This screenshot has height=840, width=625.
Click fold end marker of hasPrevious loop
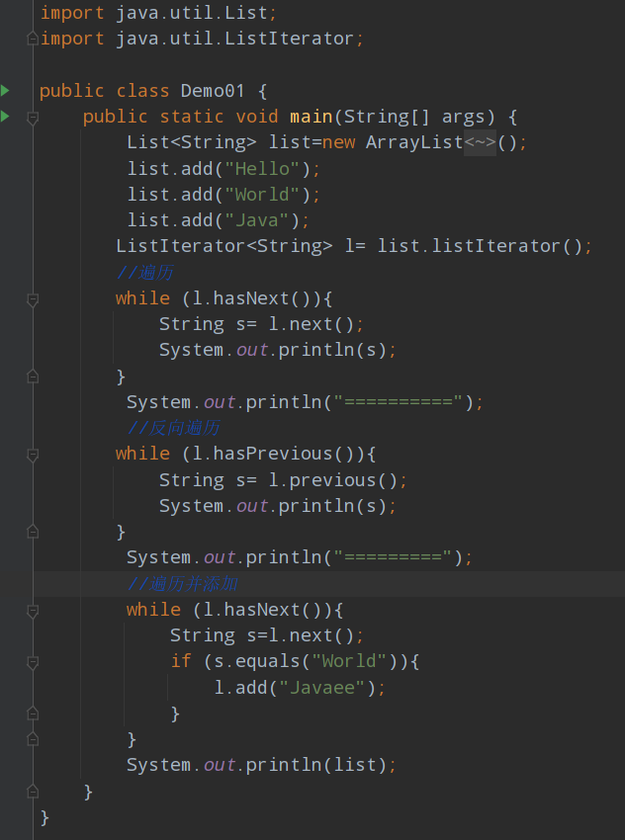pyautogui.click(x=33, y=532)
